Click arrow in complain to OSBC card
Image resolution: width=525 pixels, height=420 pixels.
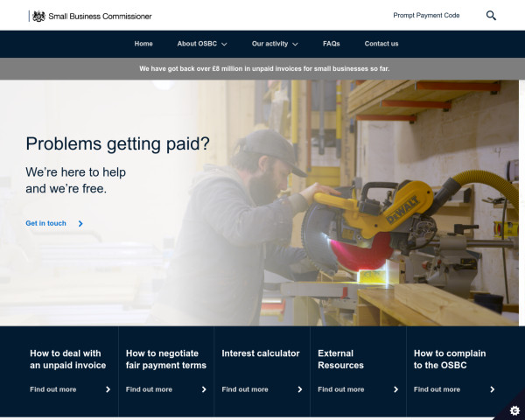click(x=492, y=389)
